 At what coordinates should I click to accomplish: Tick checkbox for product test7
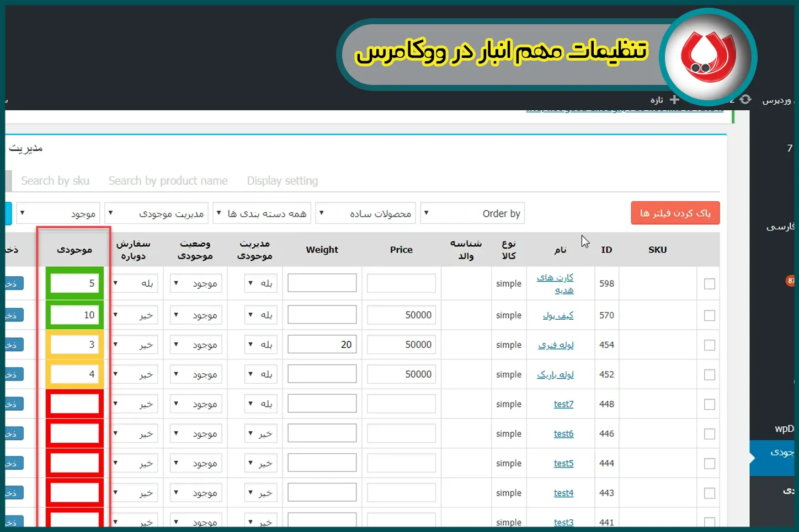point(710,405)
